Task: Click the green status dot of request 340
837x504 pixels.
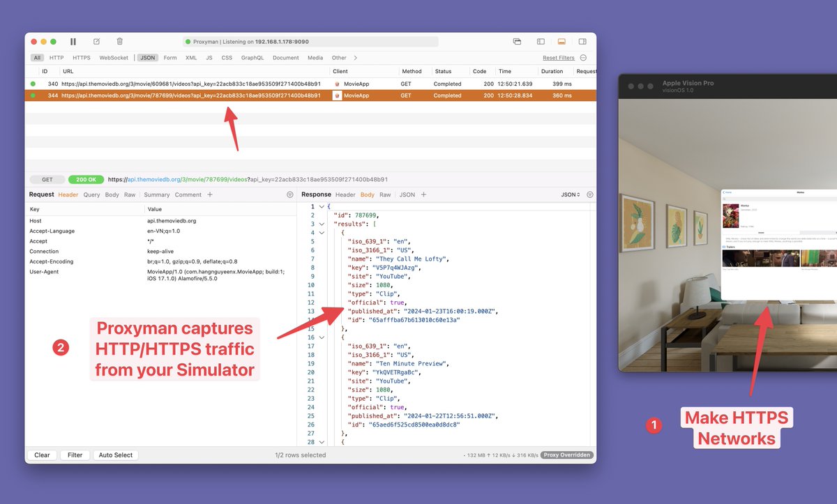Action: (32, 84)
